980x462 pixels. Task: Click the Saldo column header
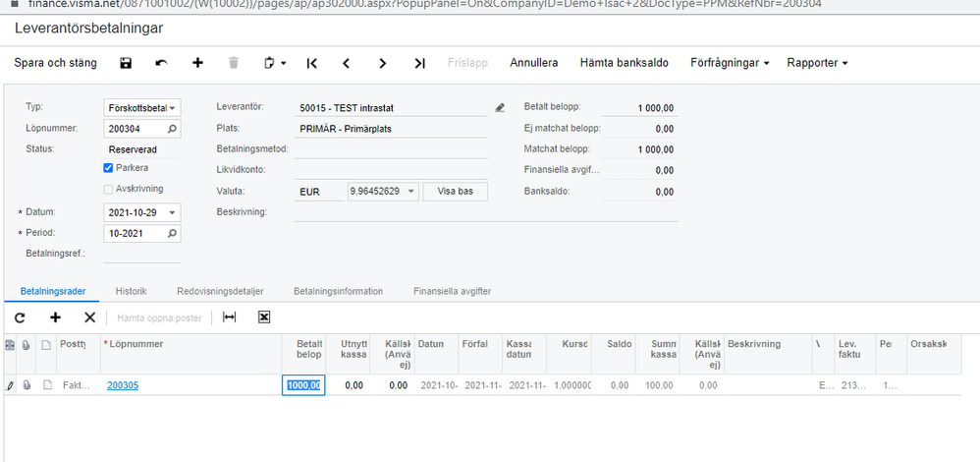620,344
